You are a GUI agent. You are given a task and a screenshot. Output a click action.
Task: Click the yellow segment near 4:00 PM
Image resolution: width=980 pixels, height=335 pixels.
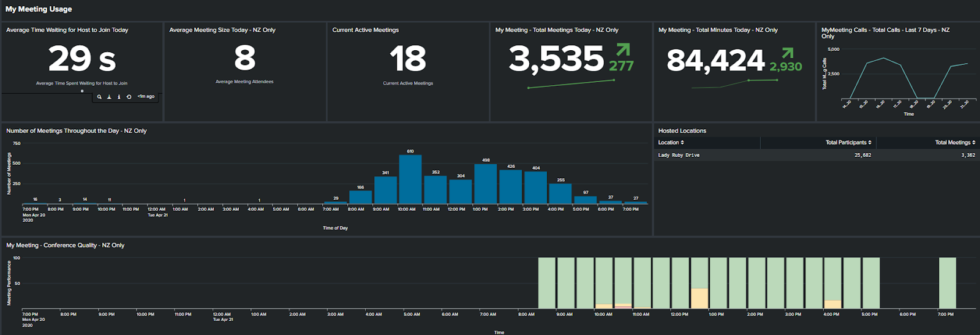pos(832,304)
